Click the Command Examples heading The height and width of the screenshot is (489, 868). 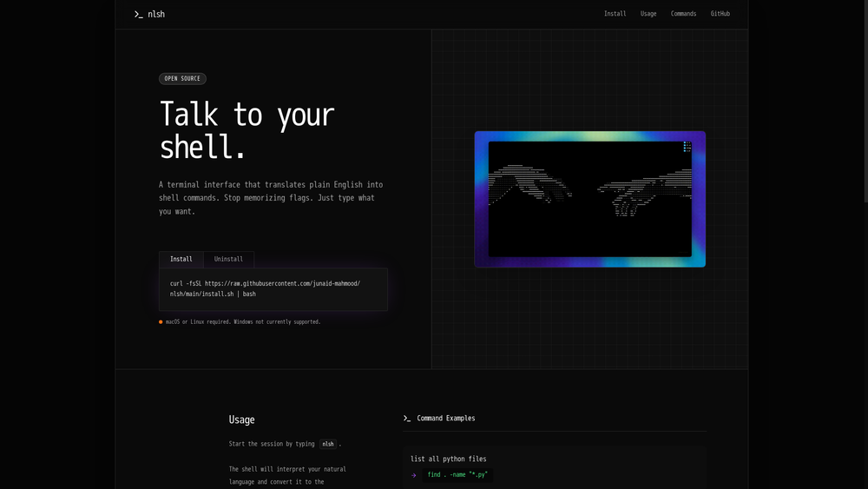[x=445, y=419]
